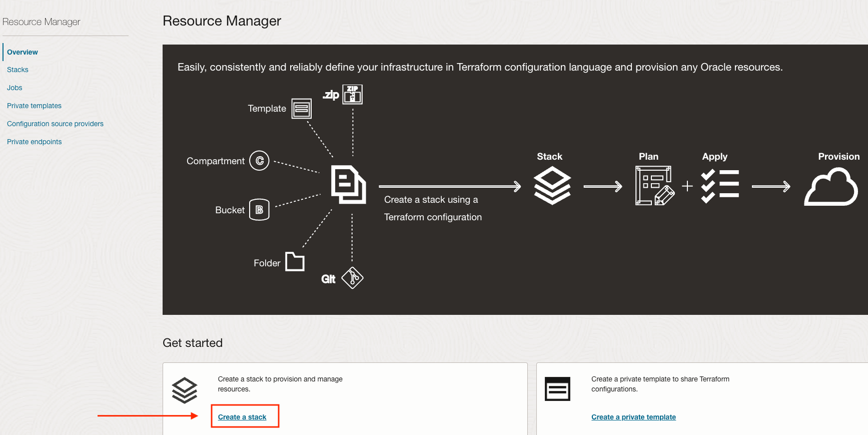This screenshot has width=868, height=435.
Task: Click the Create a private template link
Action: (x=633, y=417)
